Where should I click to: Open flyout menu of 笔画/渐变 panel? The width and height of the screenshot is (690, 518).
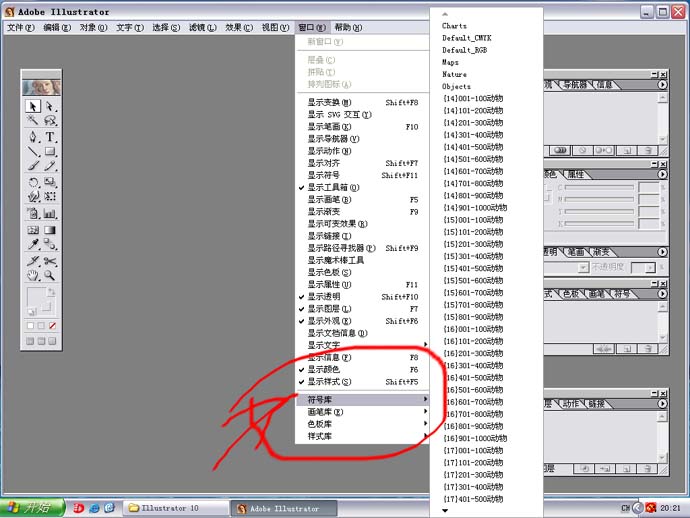tap(662, 252)
